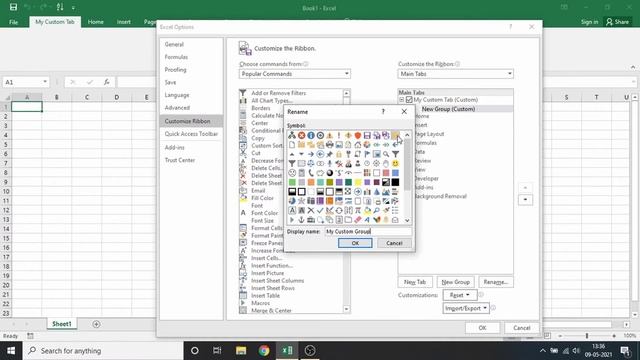
Task: Open the Insert ribbon tab
Action: [x=123, y=22]
